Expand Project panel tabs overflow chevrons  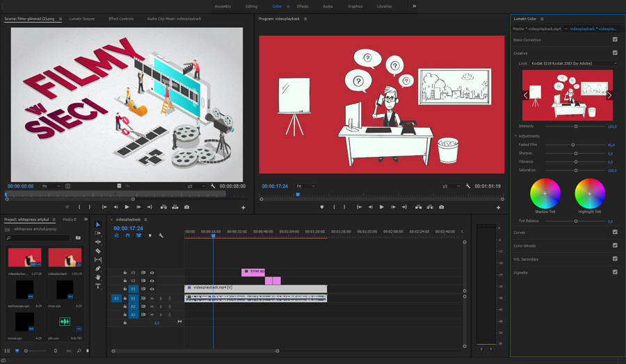click(86, 220)
